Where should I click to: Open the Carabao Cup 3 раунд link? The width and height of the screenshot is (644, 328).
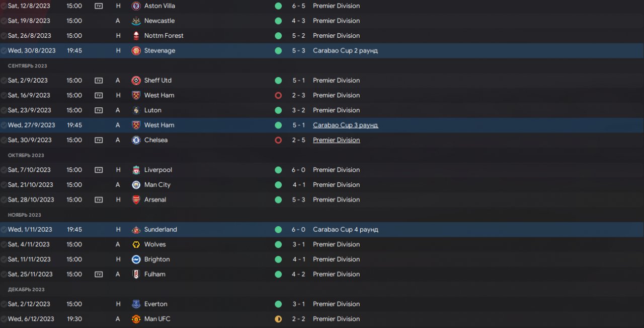pos(345,125)
